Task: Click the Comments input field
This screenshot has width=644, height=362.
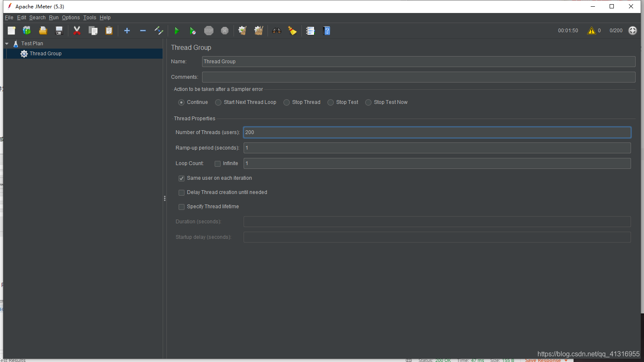Action: click(418, 77)
